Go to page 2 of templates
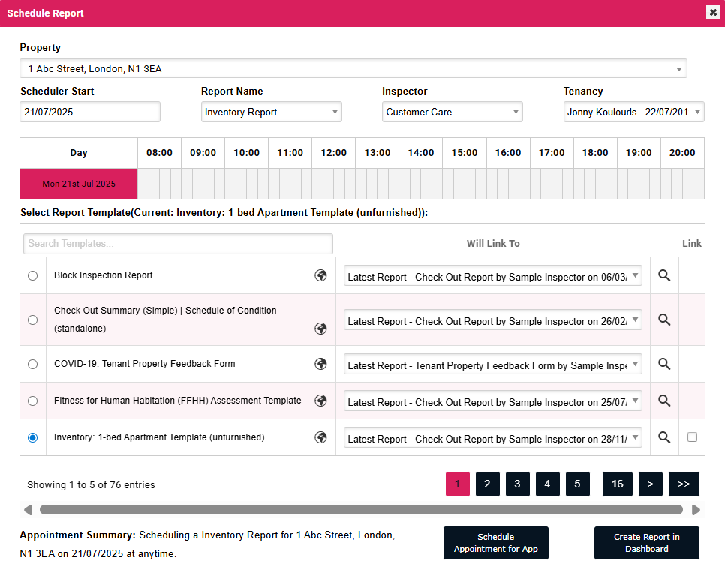This screenshot has height=588, width=725. point(487,484)
